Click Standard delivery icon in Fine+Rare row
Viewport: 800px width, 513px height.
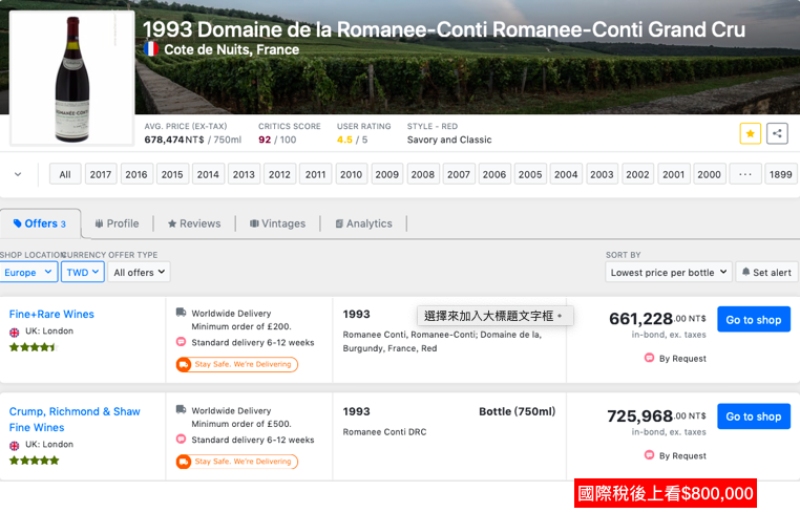(x=181, y=341)
